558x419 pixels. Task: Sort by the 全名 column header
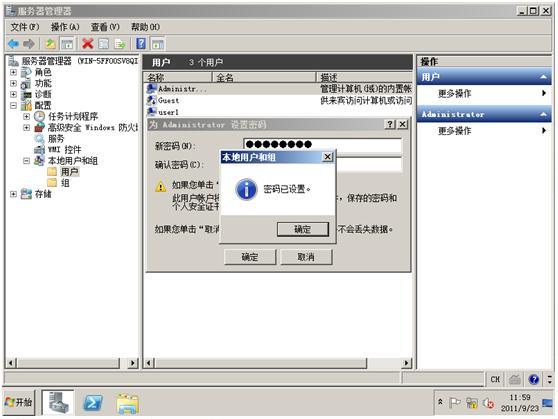point(264,77)
